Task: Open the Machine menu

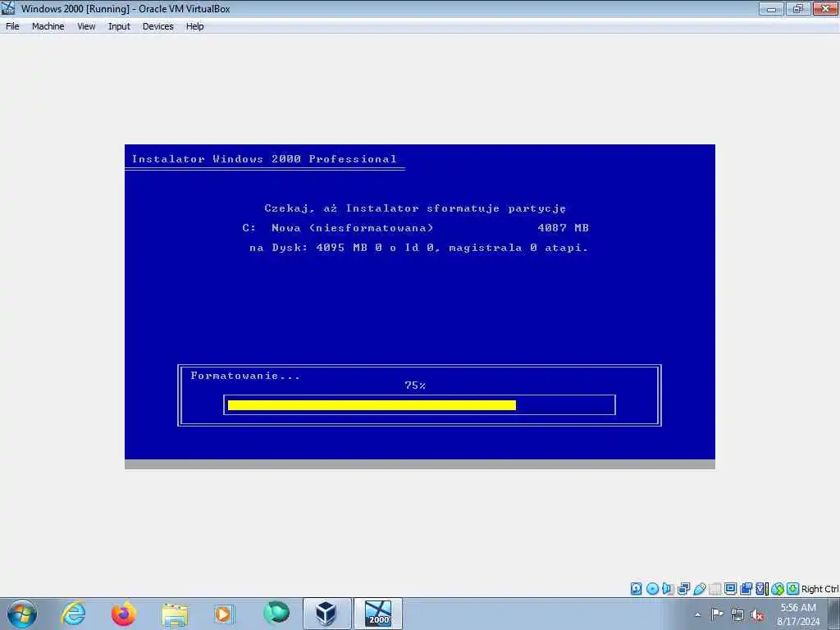Action: pyautogui.click(x=48, y=26)
